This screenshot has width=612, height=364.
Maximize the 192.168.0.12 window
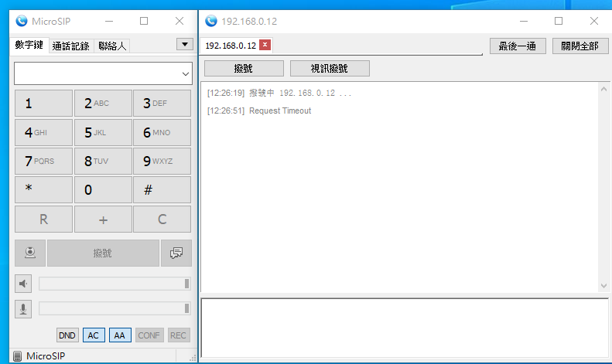point(559,21)
